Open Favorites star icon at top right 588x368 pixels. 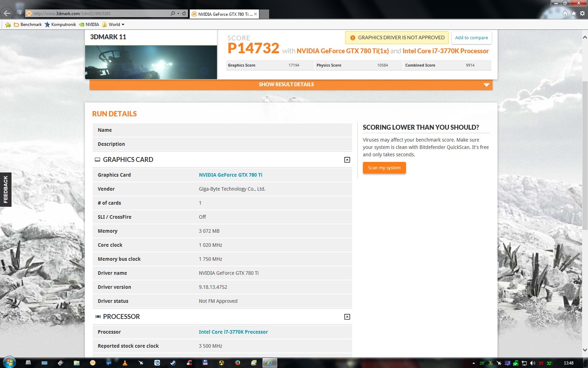coord(574,14)
